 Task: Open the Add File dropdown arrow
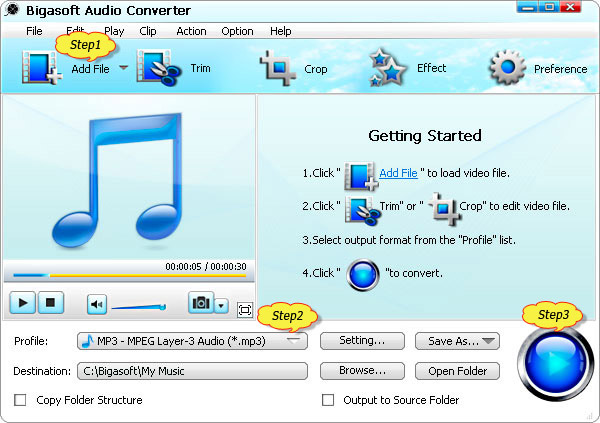(x=123, y=68)
